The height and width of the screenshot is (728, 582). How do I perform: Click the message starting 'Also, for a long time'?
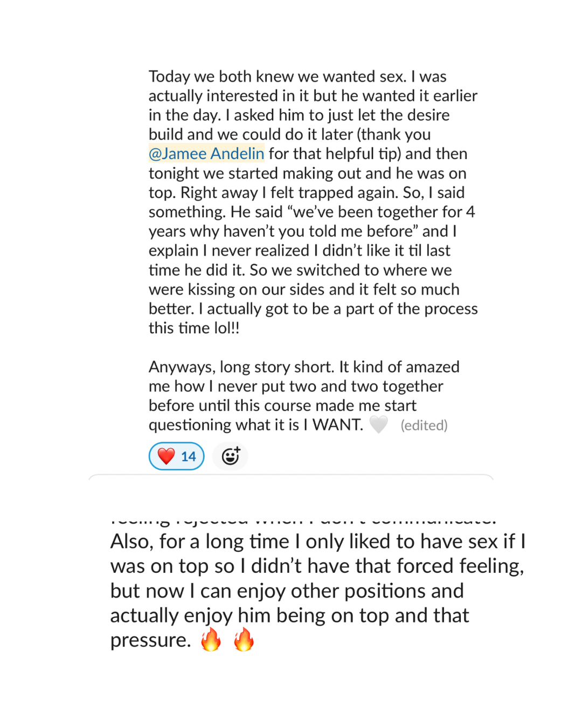[318, 590]
